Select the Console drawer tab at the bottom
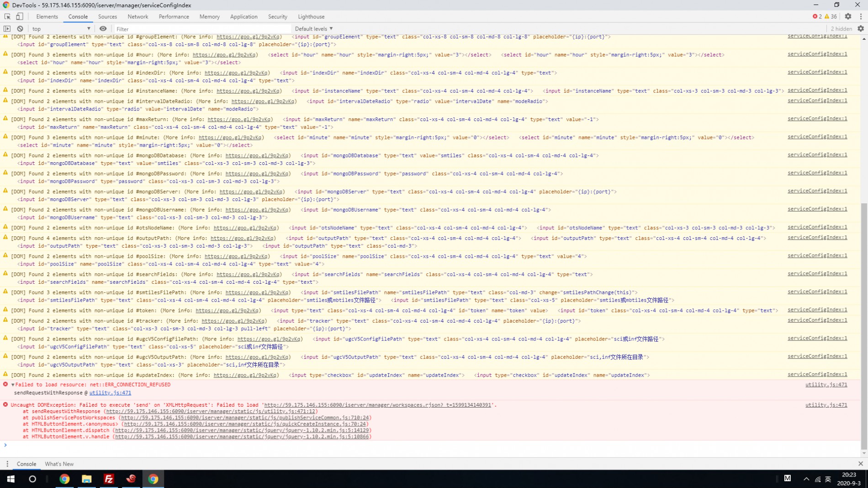The image size is (868, 488). pyautogui.click(x=26, y=464)
